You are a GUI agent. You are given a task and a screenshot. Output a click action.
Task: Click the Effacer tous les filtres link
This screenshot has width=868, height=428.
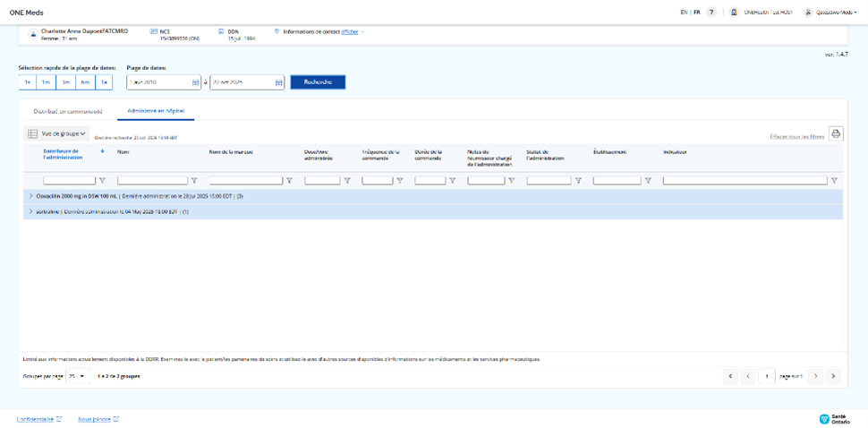pyautogui.click(x=796, y=137)
